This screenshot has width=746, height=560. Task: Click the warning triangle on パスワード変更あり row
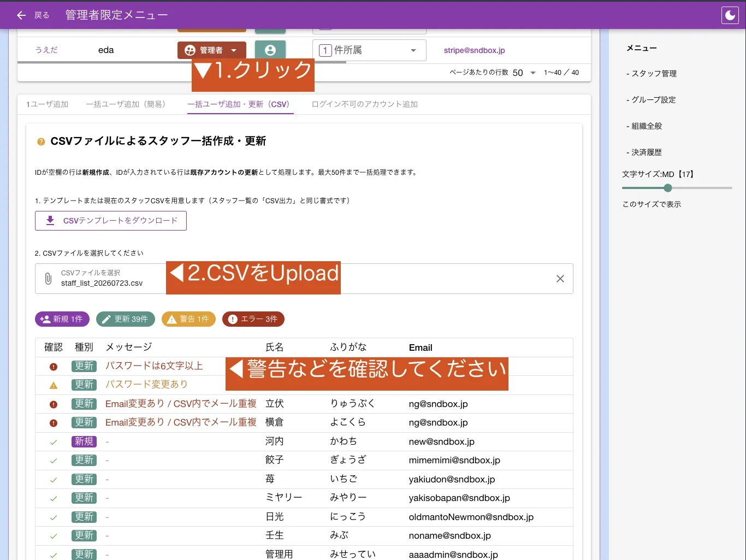[x=54, y=385]
